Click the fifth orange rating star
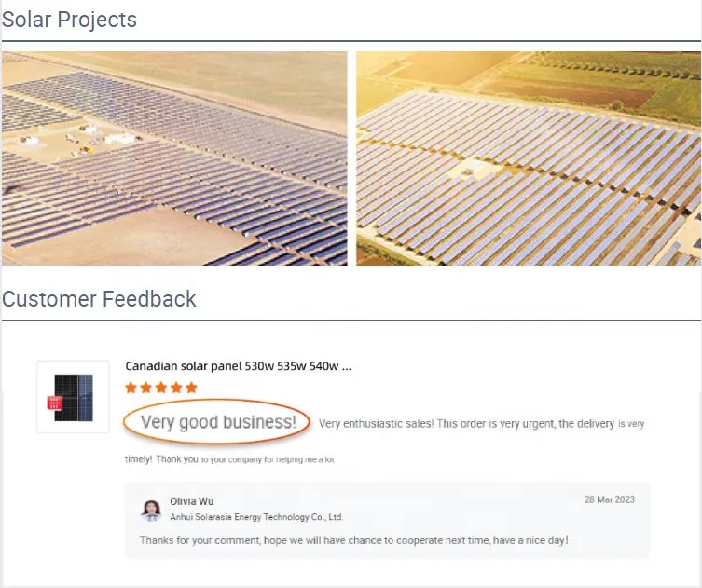 coord(191,388)
